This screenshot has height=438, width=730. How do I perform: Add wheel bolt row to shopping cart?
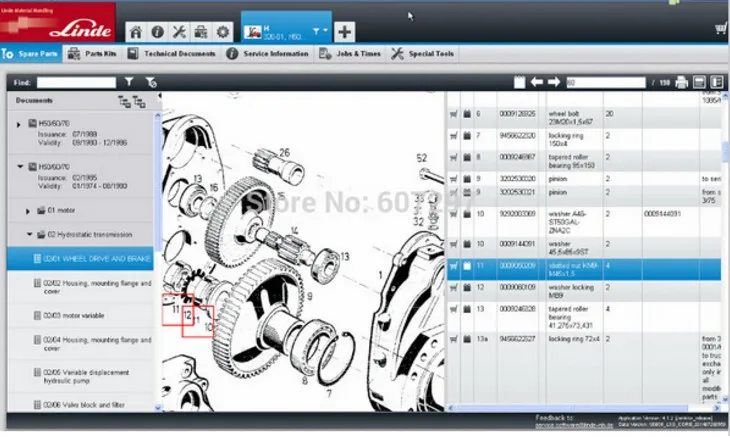coord(453,115)
